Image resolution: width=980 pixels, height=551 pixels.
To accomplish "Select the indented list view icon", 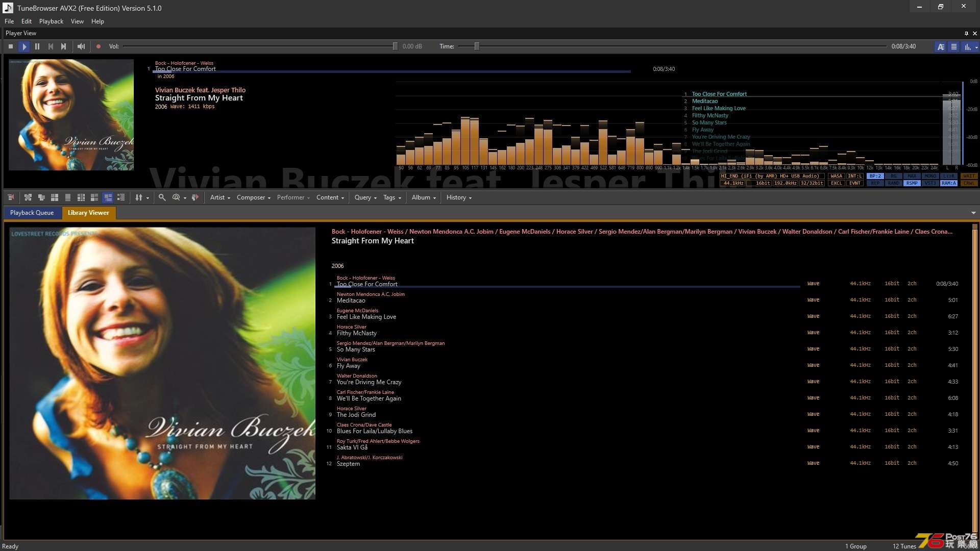I will tap(121, 197).
